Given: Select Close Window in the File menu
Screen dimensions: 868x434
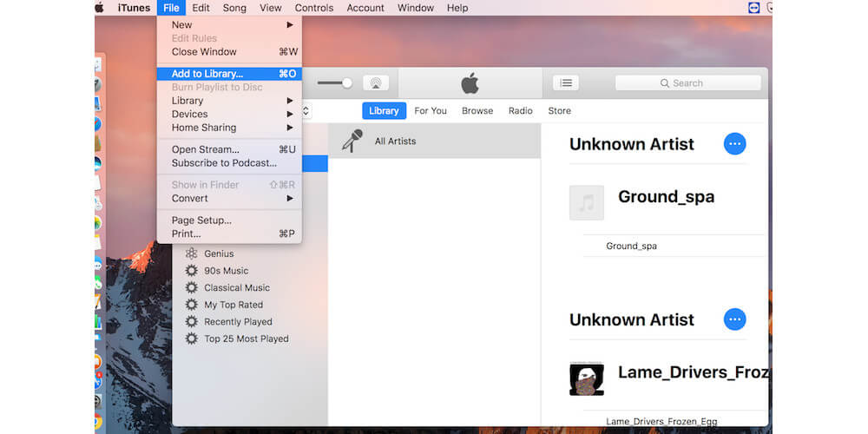Looking at the screenshot, I should tap(229, 51).
